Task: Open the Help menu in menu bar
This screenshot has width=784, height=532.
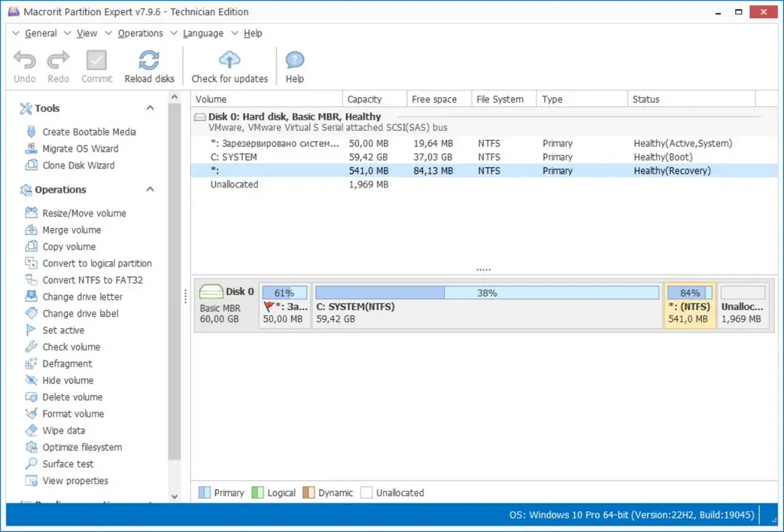Action: pyautogui.click(x=253, y=34)
